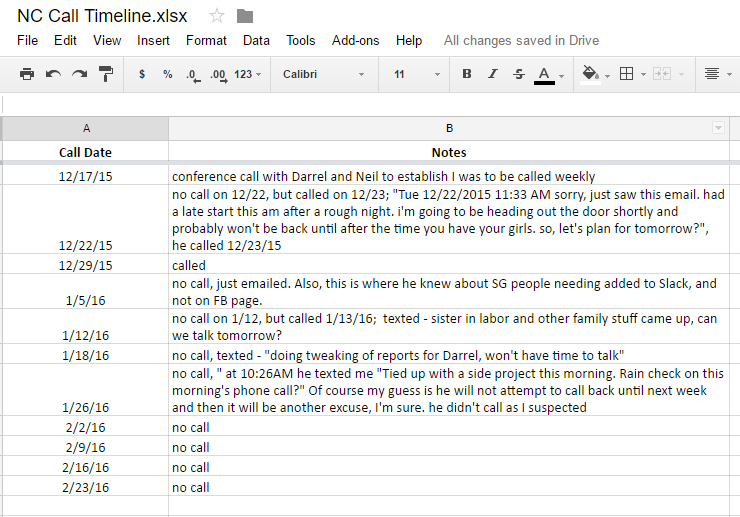Select the 1/12/16 date cell
Image resolution: width=740 pixels, height=517 pixels.
click(85, 327)
